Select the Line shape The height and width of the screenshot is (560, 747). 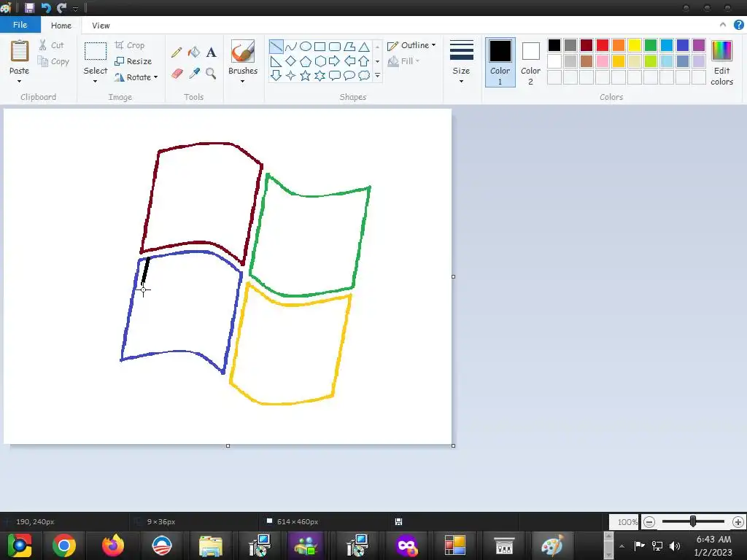pos(276,47)
